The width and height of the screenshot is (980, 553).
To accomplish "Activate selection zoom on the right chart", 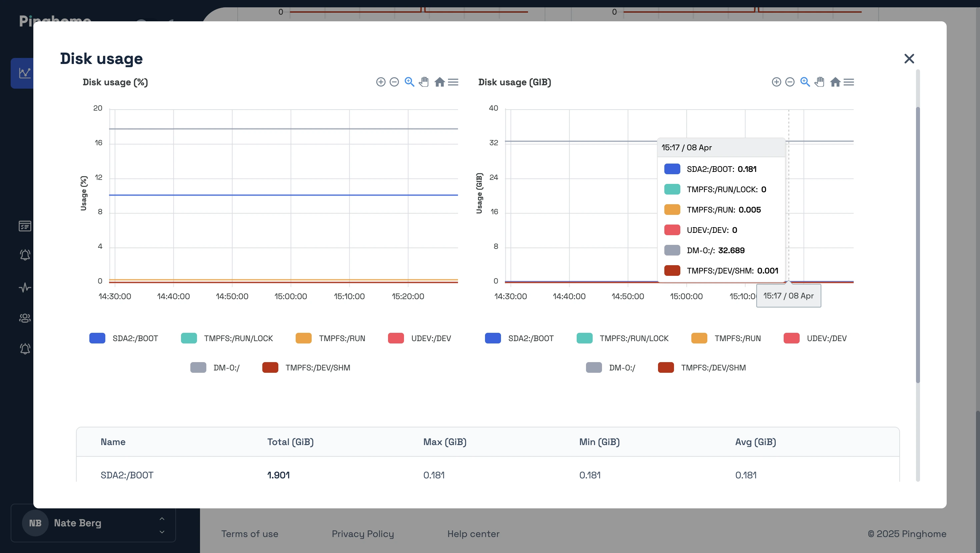I will pos(805,82).
